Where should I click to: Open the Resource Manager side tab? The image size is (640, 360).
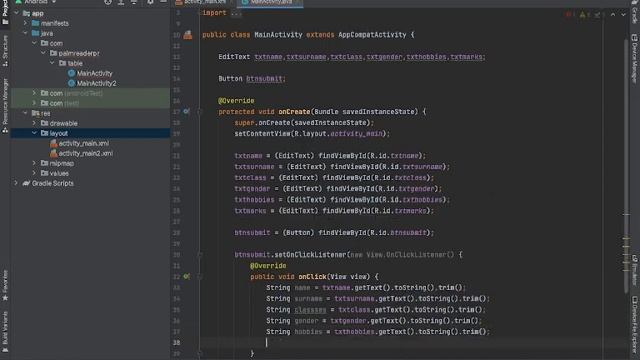(x=5, y=105)
